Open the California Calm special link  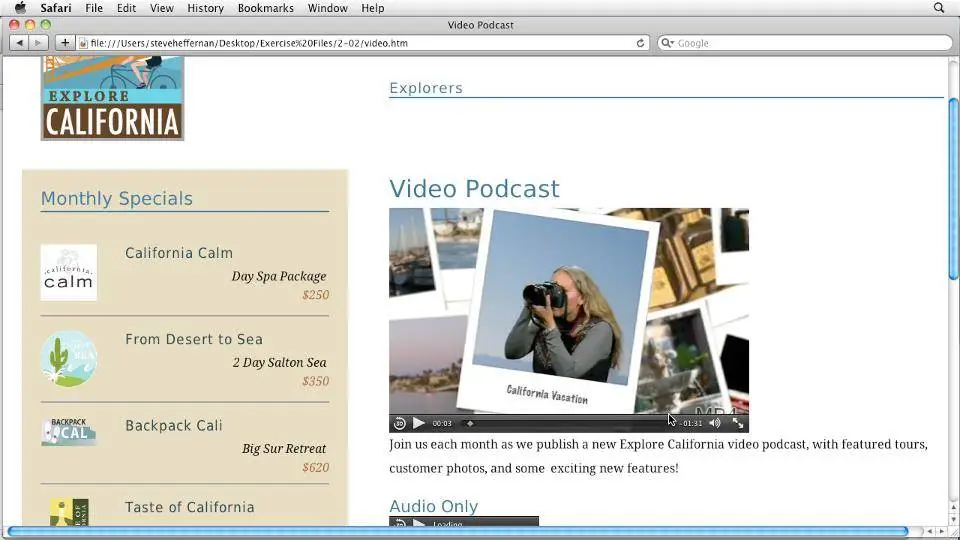(x=179, y=253)
